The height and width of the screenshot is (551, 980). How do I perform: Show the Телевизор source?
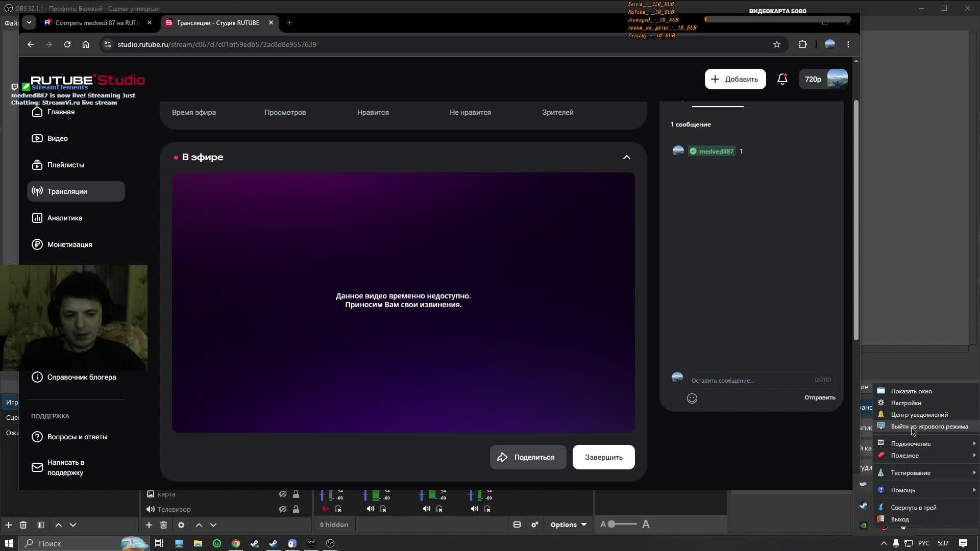(282, 510)
